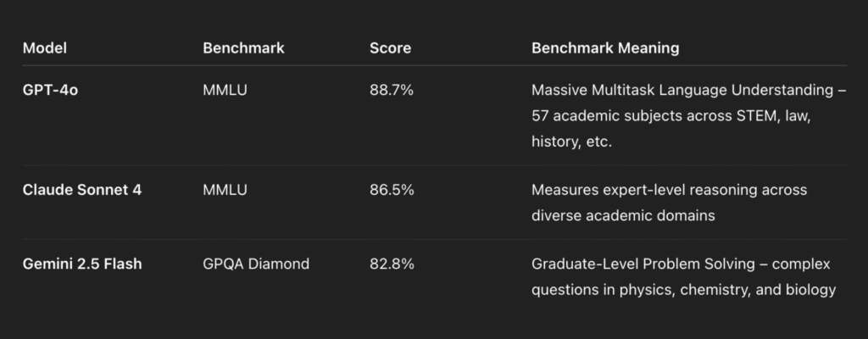Image resolution: width=868 pixels, height=339 pixels.
Task: Click the 86.5% score value
Action: pos(392,190)
